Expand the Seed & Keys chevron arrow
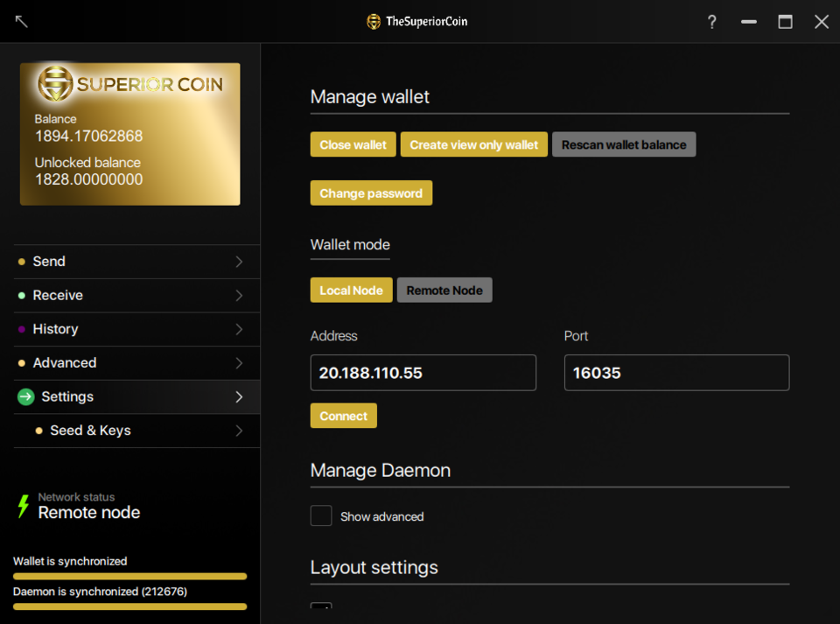 pyautogui.click(x=240, y=431)
